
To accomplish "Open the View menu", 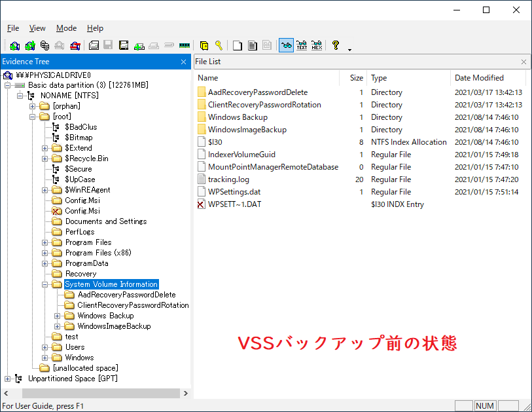I will coord(37,28).
